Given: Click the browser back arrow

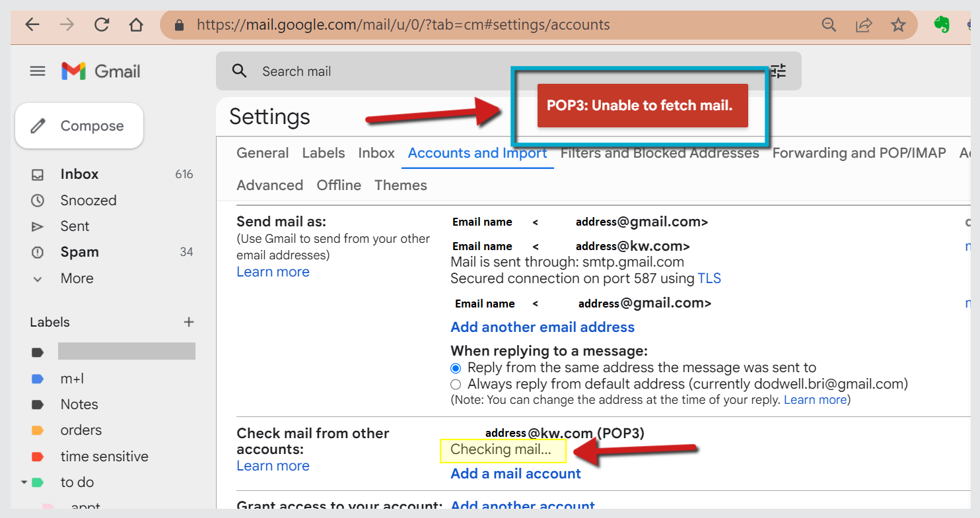Looking at the screenshot, I should (32, 25).
